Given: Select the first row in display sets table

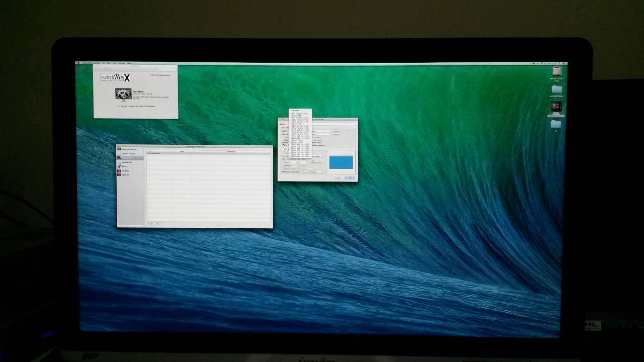Looking at the screenshot, I should coord(209,153).
